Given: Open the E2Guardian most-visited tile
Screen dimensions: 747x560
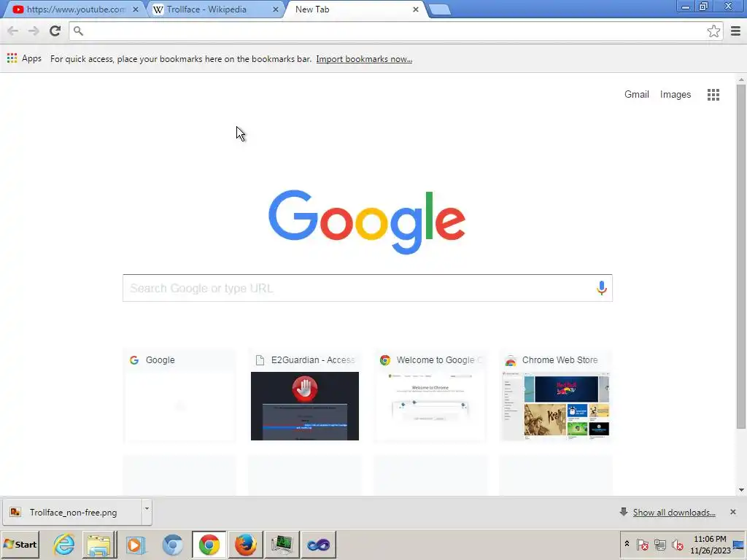Looking at the screenshot, I should (x=305, y=396).
